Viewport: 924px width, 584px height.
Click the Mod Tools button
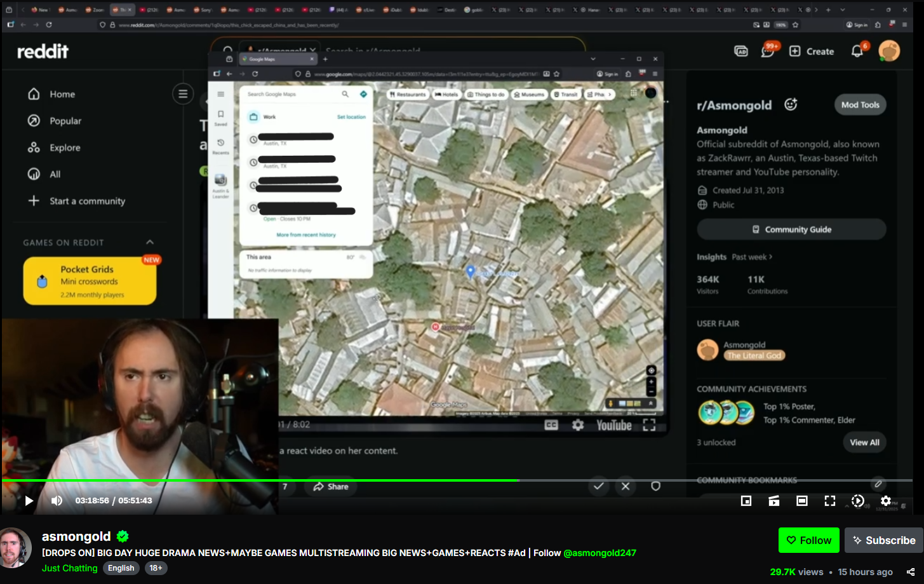point(860,105)
